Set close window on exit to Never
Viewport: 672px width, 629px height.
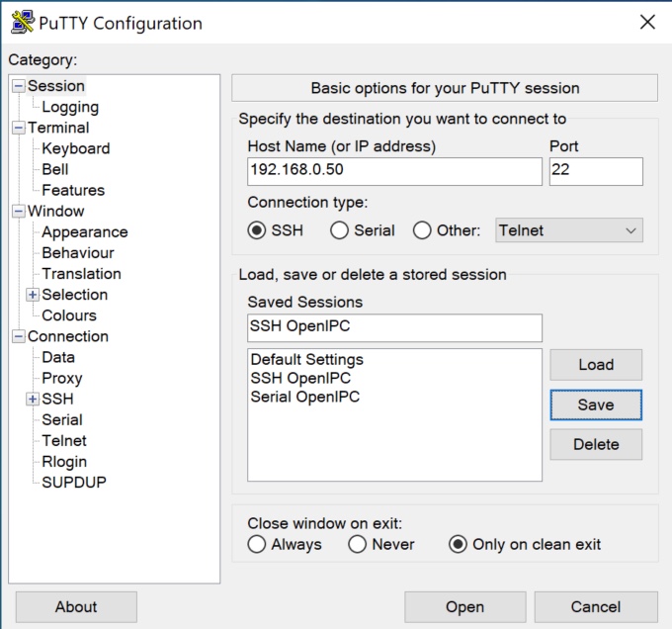358,544
